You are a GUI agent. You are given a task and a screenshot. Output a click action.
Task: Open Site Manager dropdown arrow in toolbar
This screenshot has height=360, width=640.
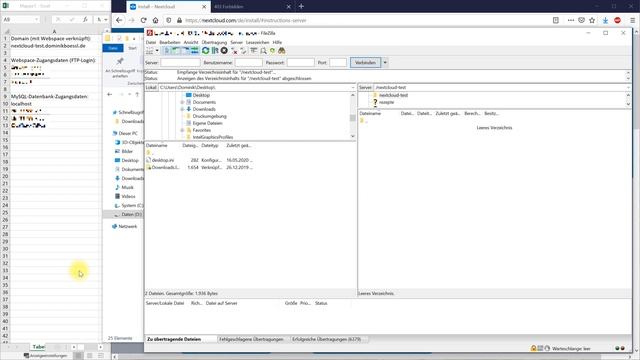click(x=157, y=51)
